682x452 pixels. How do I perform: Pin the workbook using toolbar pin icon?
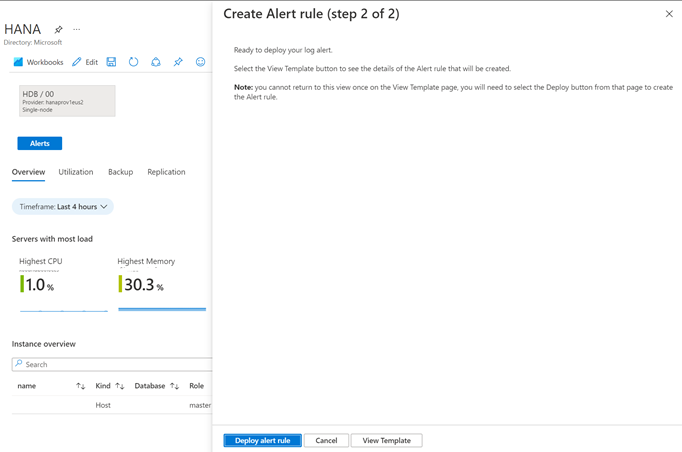[x=178, y=62]
